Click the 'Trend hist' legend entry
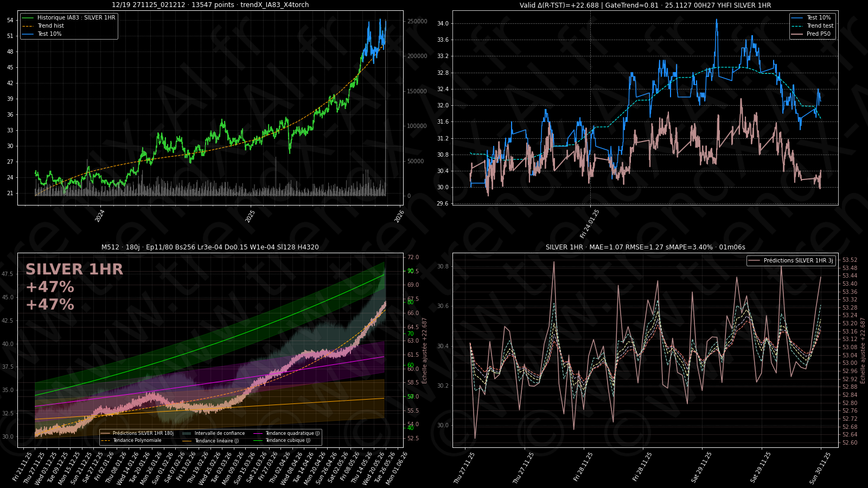The width and height of the screenshot is (868, 488). coord(50,26)
